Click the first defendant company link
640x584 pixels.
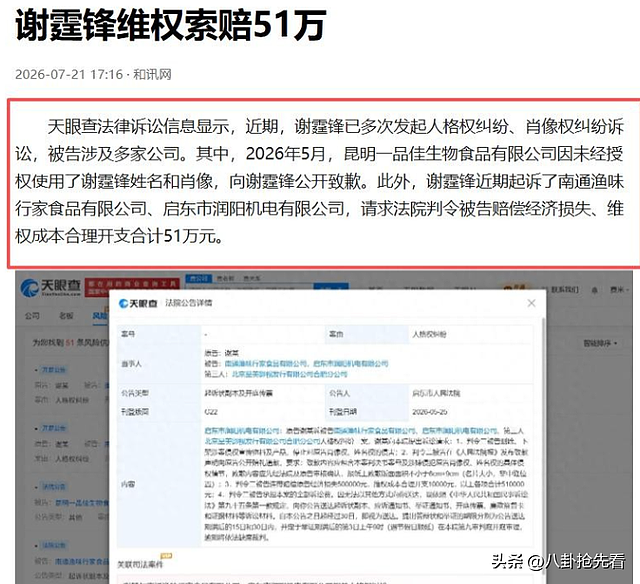[265, 363]
